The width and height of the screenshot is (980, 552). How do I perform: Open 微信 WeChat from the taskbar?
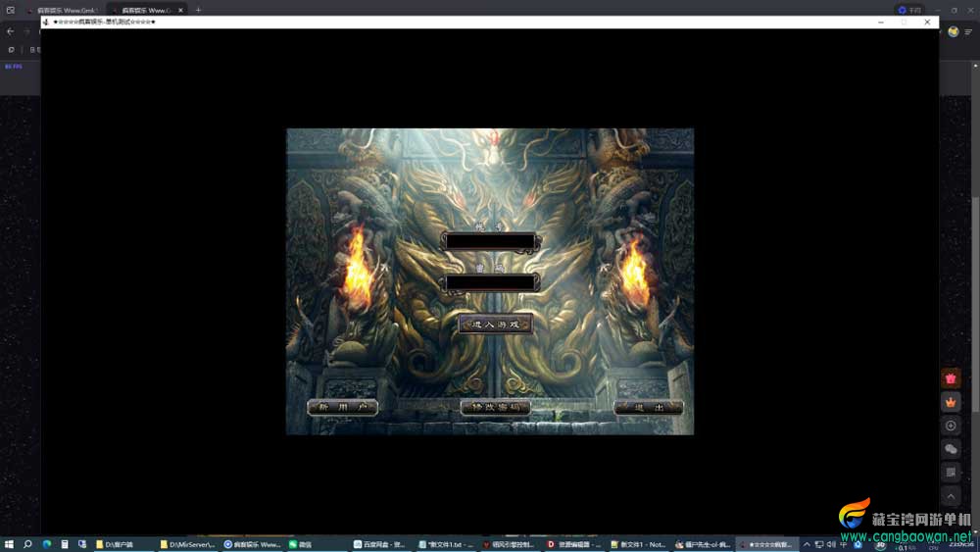pyautogui.click(x=317, y=544)
